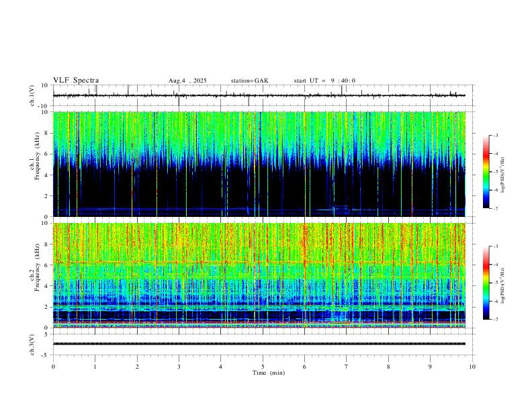The image size is (532, 411).
Task: Click the "VLF Spectra" title text
Action: coord(76,81)
